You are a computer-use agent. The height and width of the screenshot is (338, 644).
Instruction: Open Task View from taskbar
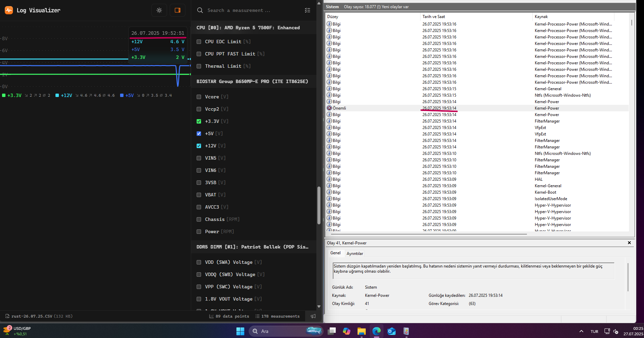tap(332, 331)
